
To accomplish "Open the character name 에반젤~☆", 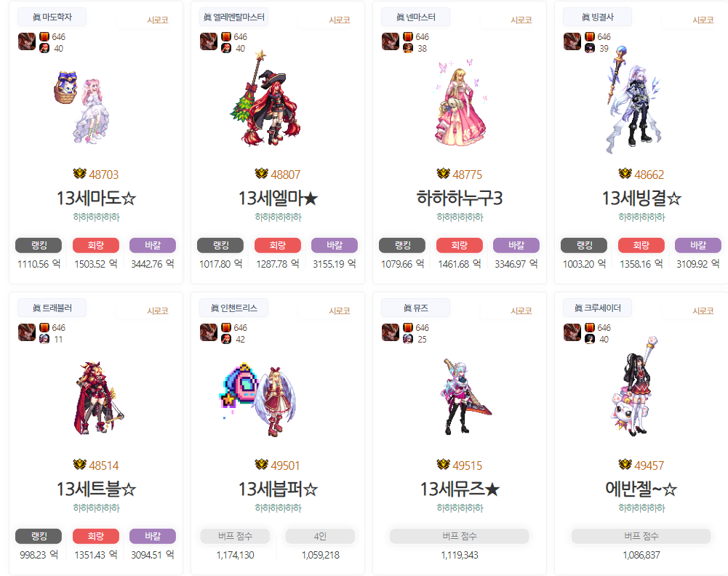I will point(641,489).
